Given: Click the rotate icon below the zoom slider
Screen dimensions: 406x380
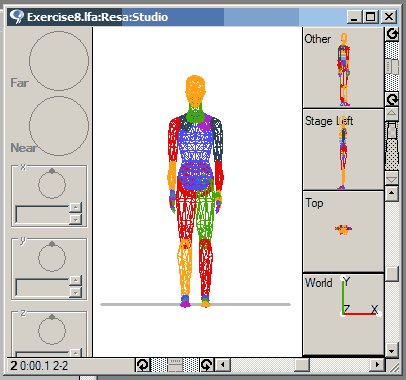Looking at the screenshot, I should click(x=392, y=99).
